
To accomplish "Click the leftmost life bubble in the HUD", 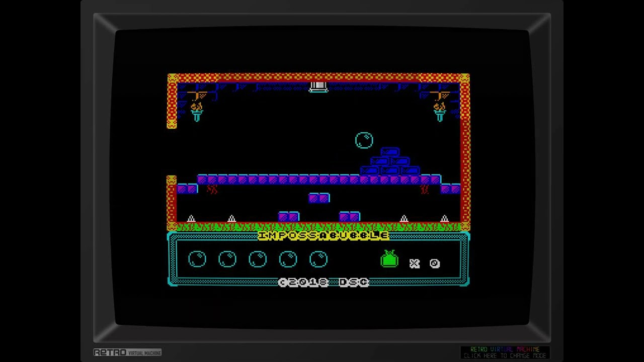I will click(x=197, y=259).
